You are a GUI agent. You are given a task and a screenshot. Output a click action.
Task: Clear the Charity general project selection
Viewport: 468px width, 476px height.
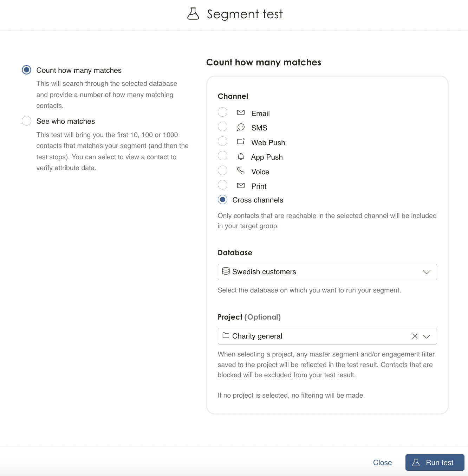(415, 336)
